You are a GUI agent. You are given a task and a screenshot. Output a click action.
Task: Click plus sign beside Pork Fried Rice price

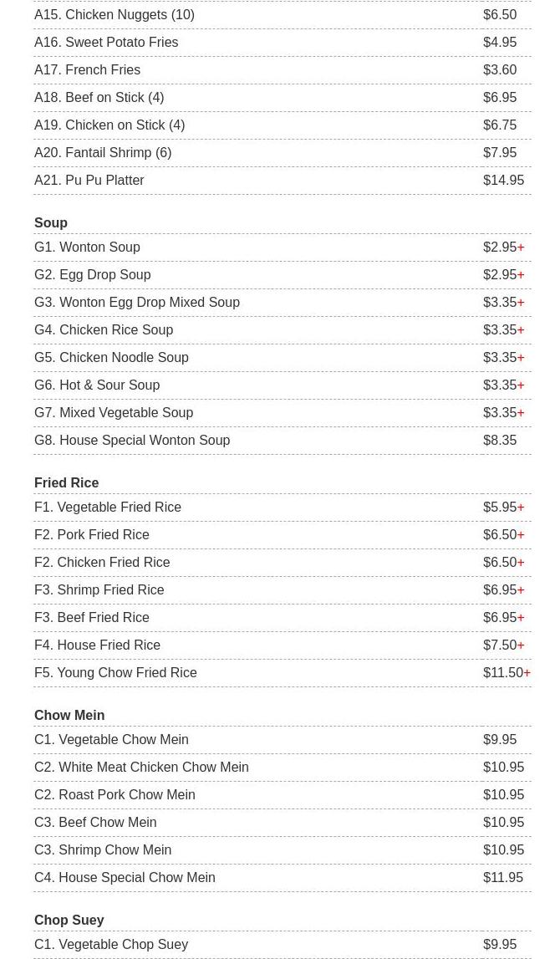521,535
